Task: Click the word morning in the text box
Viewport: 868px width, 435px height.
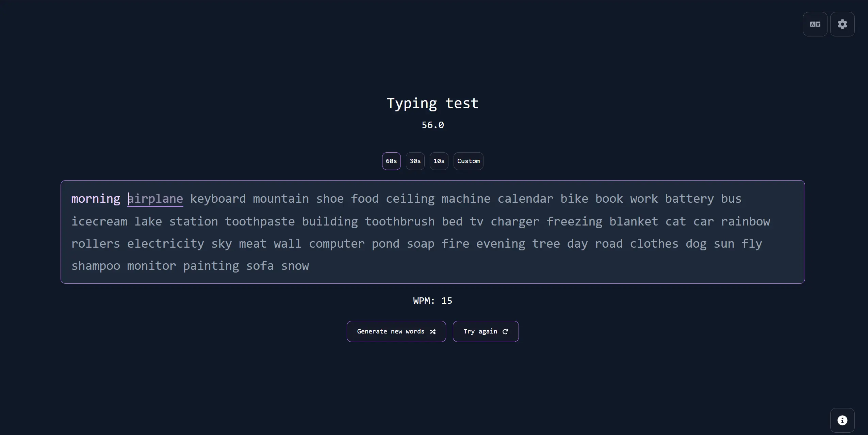Action: click(96, 199)
